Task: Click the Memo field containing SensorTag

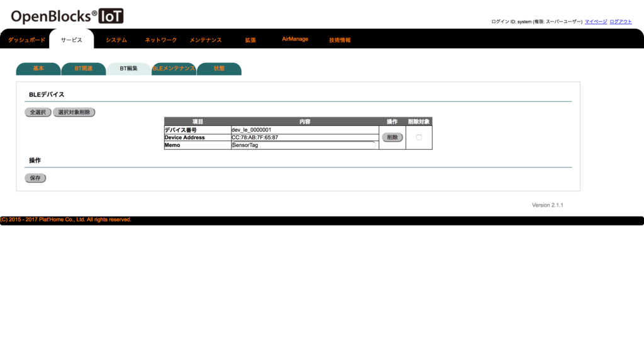Action: [304, 145]
